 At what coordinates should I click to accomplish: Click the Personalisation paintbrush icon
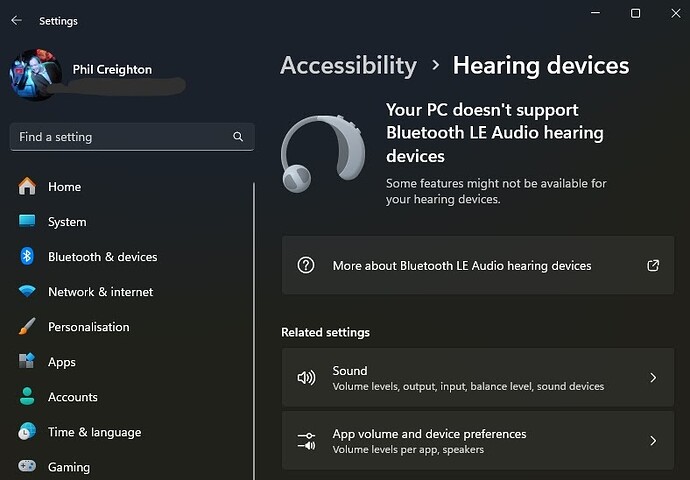coord(27,326)
